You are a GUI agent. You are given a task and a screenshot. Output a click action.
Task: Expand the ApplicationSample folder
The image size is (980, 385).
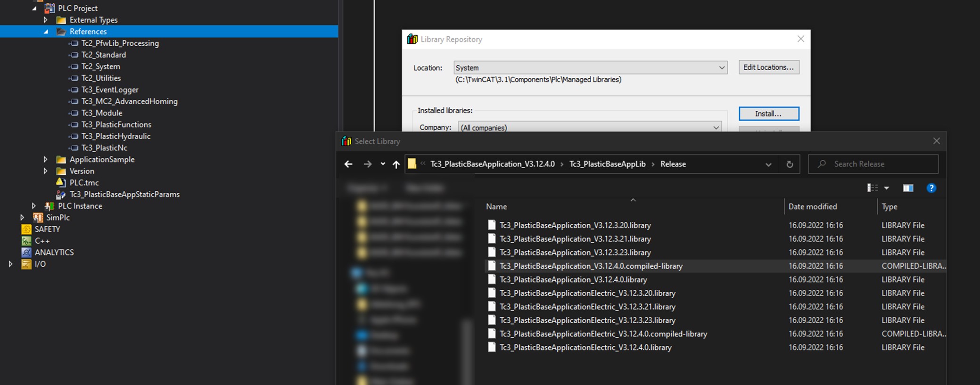46,159
